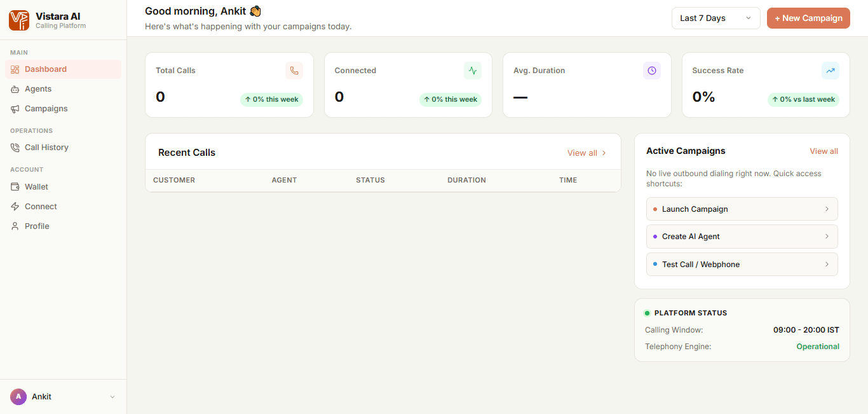This screenshot has width=868, height=414.
Task: Open Launch Campaign shortcut chevron
Action: (827, 209)
